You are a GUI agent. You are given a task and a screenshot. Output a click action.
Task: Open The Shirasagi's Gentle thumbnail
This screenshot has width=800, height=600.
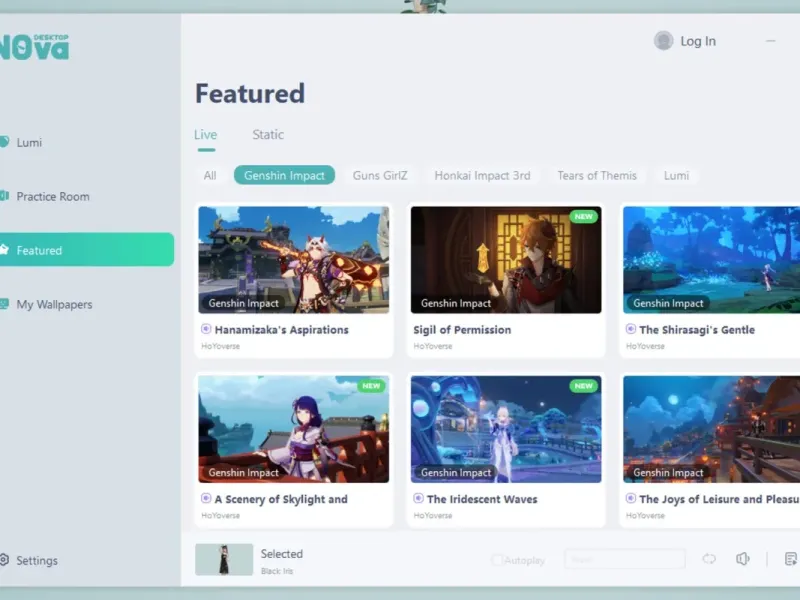(711, 260)
